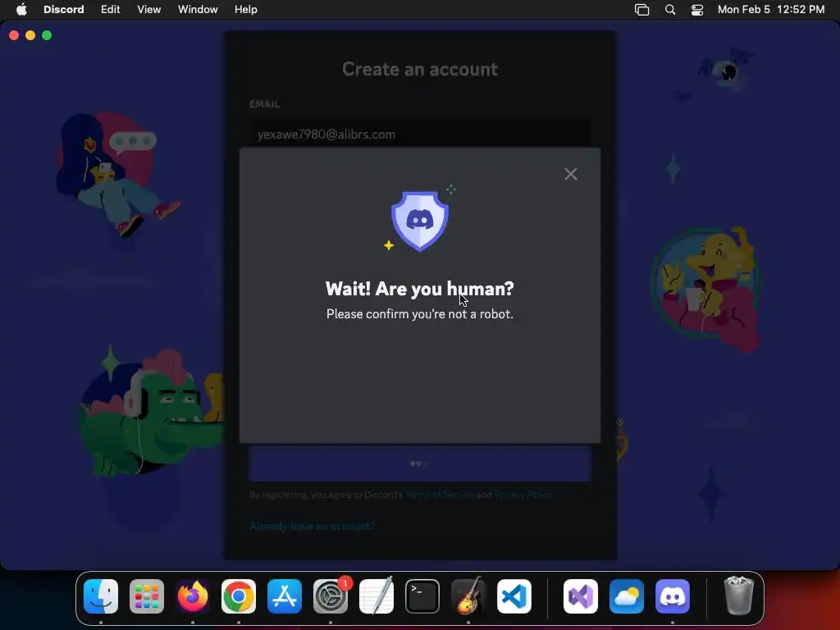Open Visual Studio Code from the Dock
The height and width of the screenshot is (630, 840).
514,596
